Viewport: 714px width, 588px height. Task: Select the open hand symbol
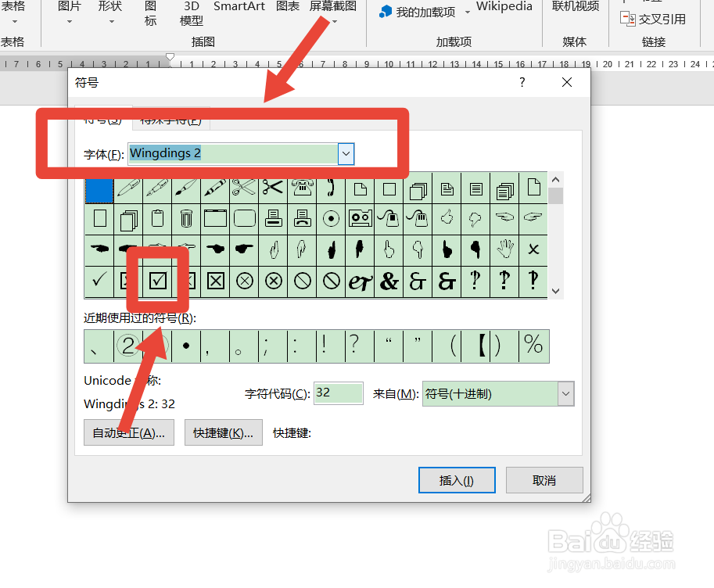(504, 249)
